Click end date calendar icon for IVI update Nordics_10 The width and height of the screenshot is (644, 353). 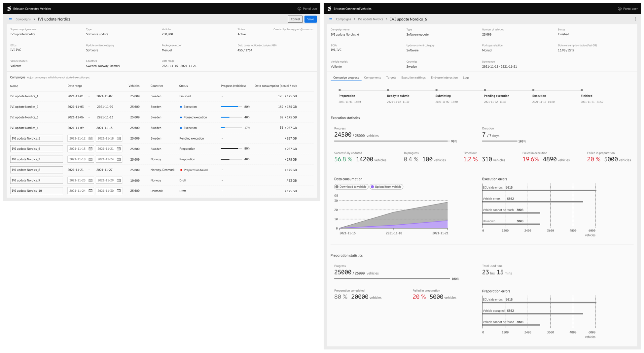pyautogui.click(x=119, y=191)
